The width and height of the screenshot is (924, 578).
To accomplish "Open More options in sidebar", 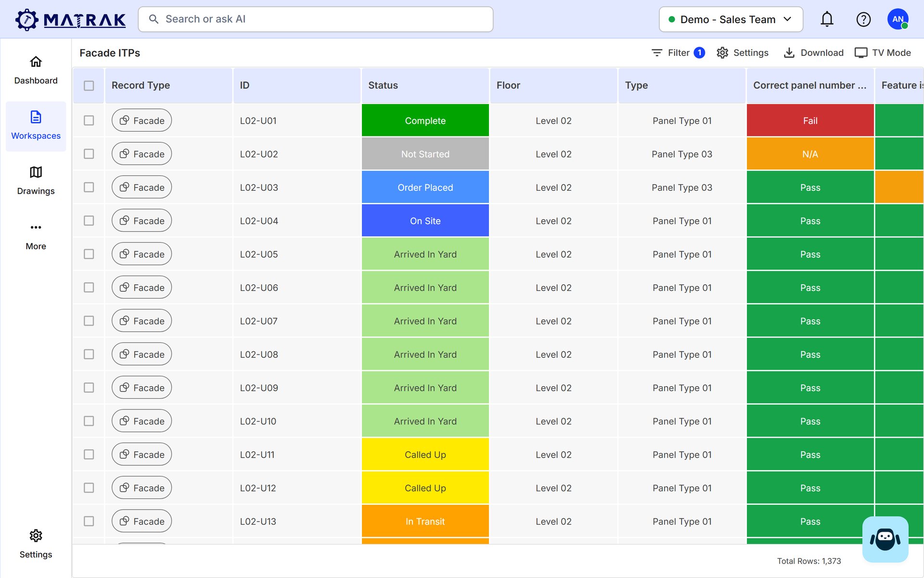I will click(36, 236).
